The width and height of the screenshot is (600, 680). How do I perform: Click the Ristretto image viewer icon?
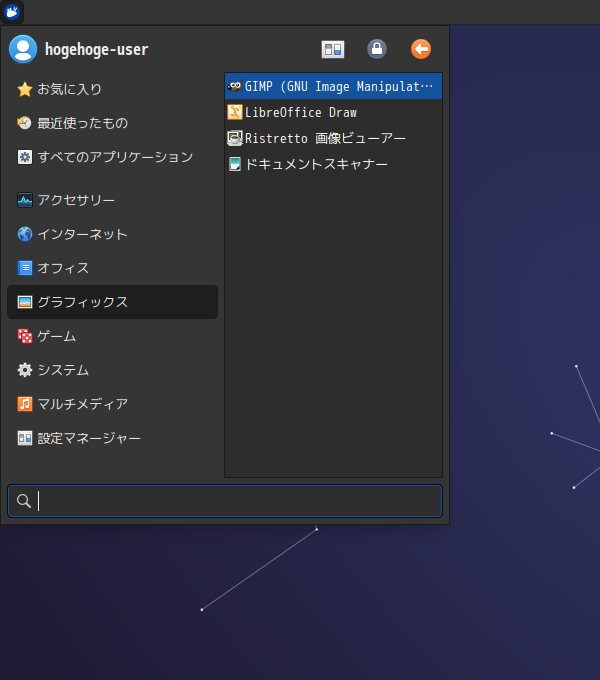[235, 138]
